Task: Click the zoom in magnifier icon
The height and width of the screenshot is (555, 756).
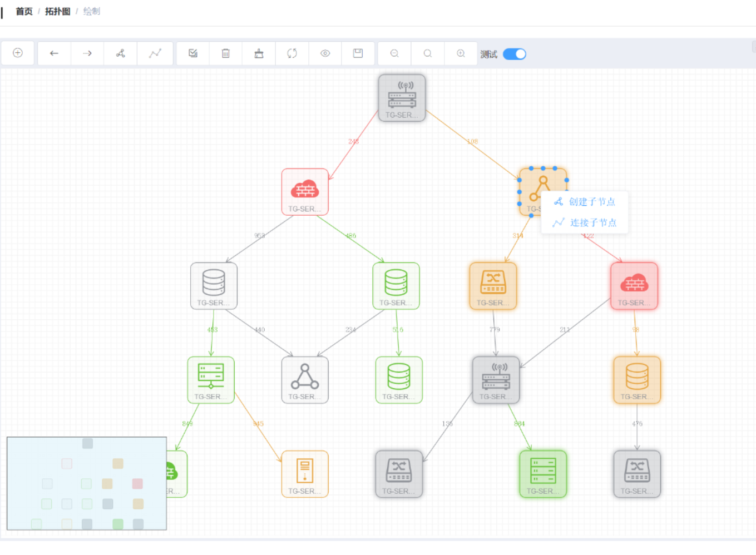Action: [461, 53]
